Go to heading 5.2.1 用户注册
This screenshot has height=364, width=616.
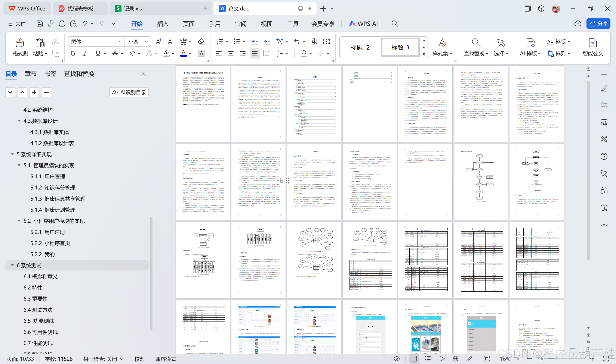pyautogui.click(x=48, y=232)
